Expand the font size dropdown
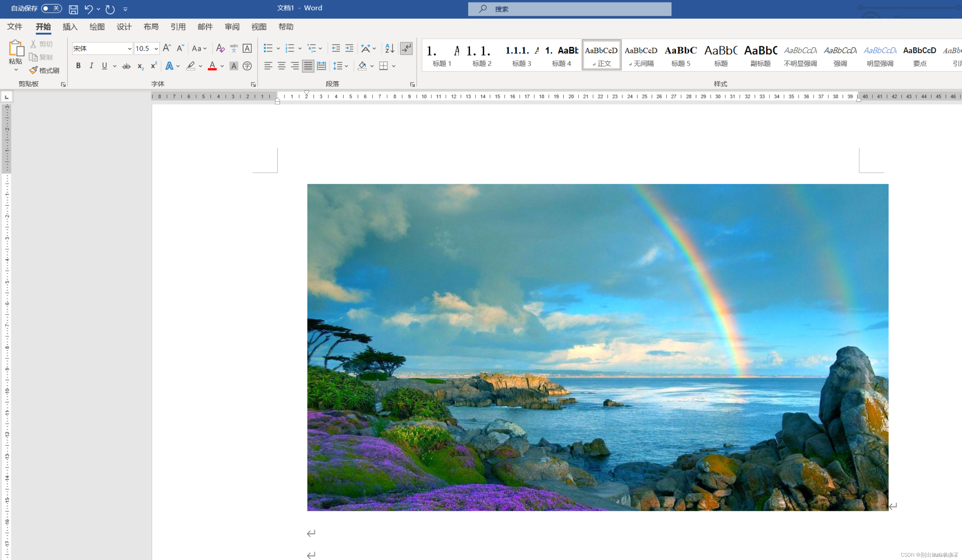This screenshot has height=560, width=962. [156, 49]
